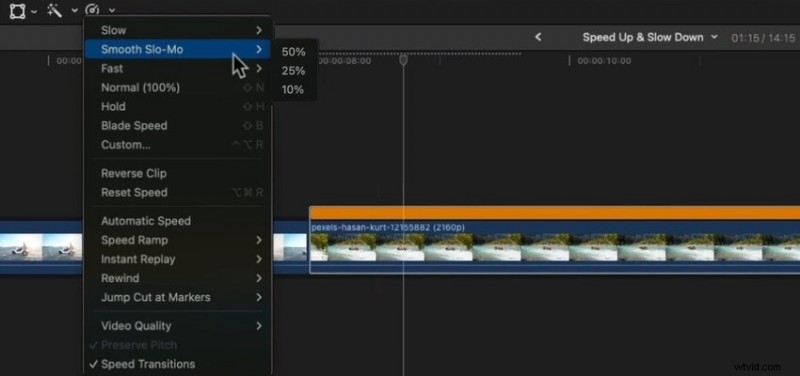Viewport: 800px width, 376px height.
Task: Select Automatic Speed
Action: click(x=178, y=221)
